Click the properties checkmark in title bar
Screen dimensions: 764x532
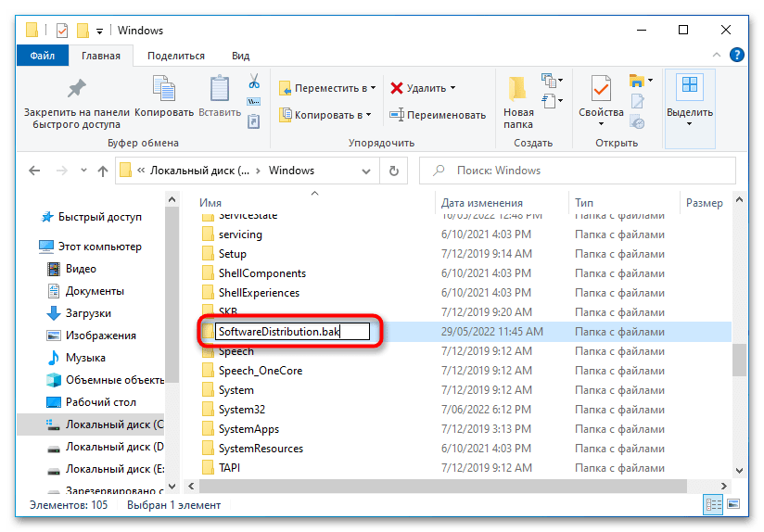click(62, 31)
